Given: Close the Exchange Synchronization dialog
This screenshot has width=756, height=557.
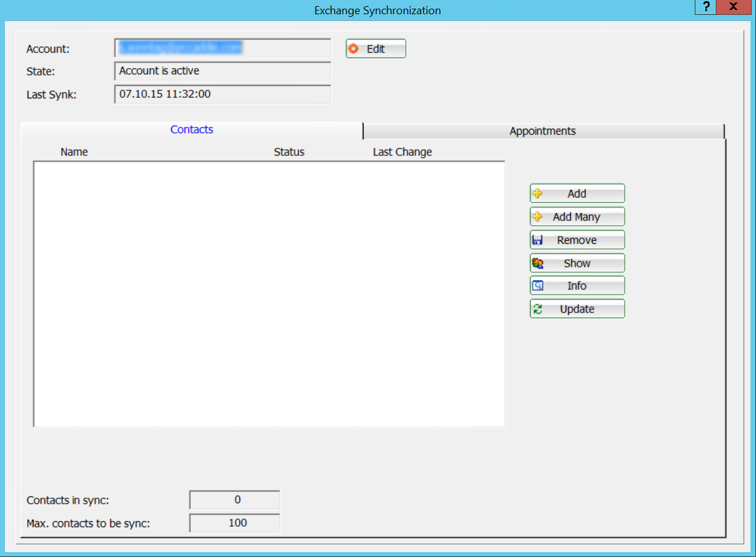Looking at the screenshot, I should pos(734,7).
